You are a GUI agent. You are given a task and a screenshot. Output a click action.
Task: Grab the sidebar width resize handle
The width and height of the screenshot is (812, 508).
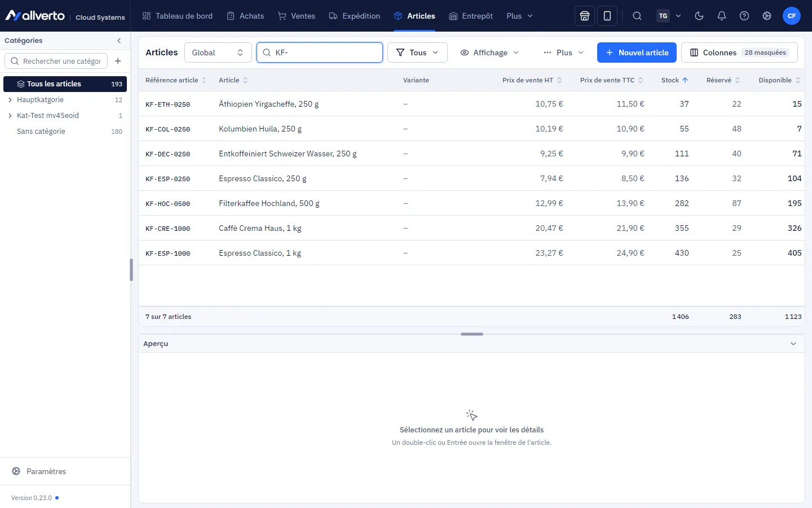click(131, 270)
